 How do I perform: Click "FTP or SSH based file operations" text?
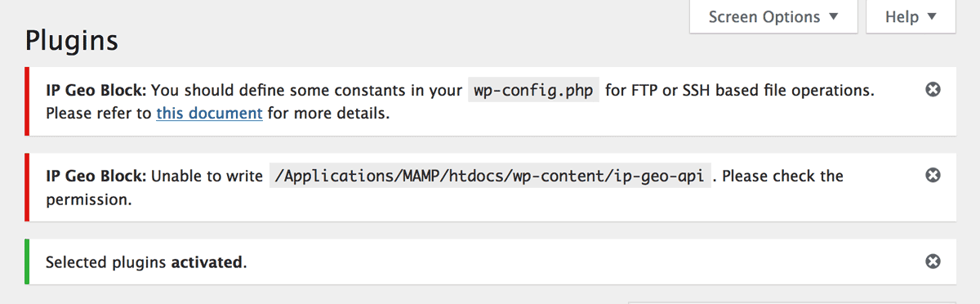coord(740,90)
